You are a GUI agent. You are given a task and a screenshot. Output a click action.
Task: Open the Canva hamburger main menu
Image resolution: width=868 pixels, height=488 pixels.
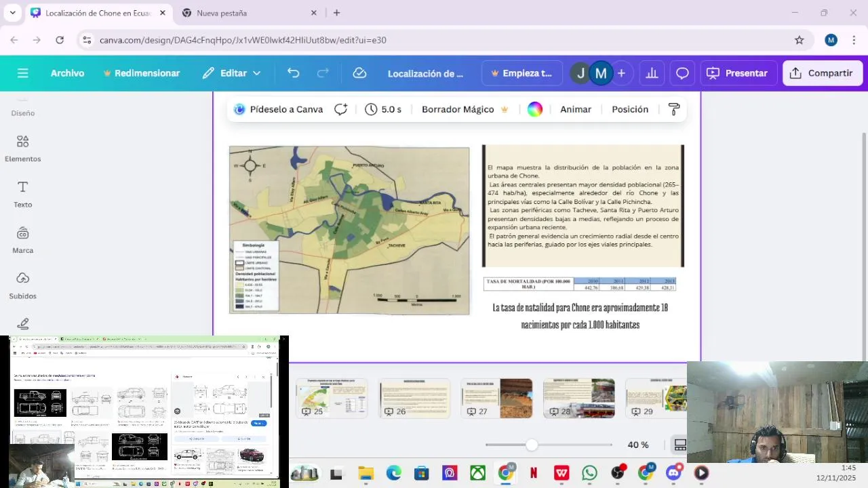pyautogui.click(x=22, y=73)
